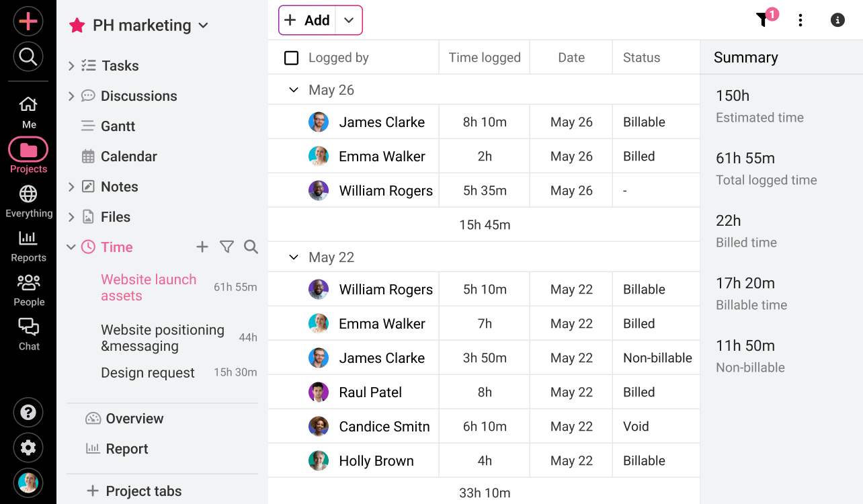Click the Add button
Image resolution: width=863 pixels, height=504 pixels.
pos(308,20)
